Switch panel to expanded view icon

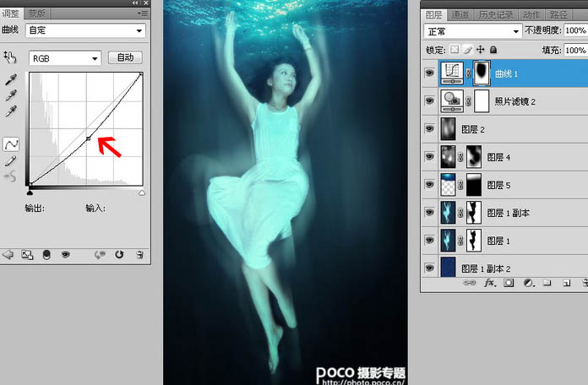27,255
